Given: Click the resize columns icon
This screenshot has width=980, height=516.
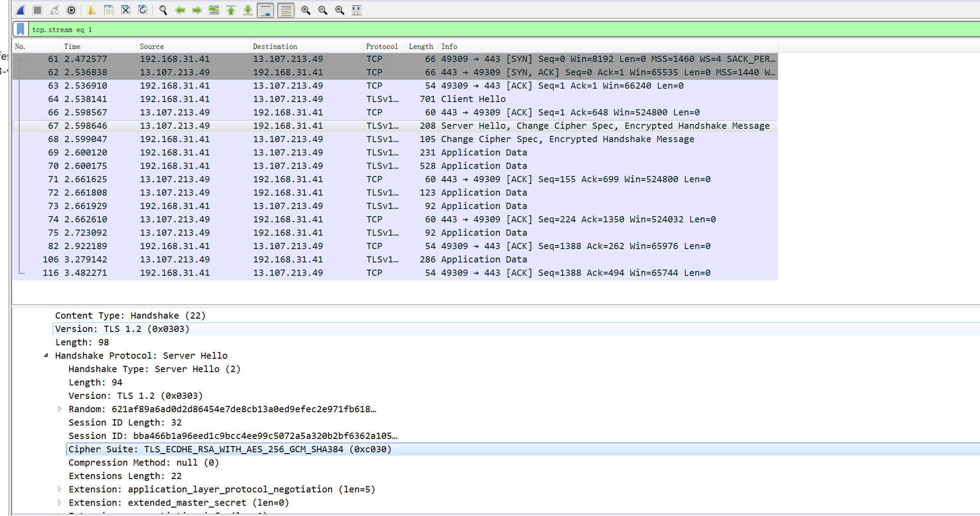Looking at the screenshot, I should 357,10.
